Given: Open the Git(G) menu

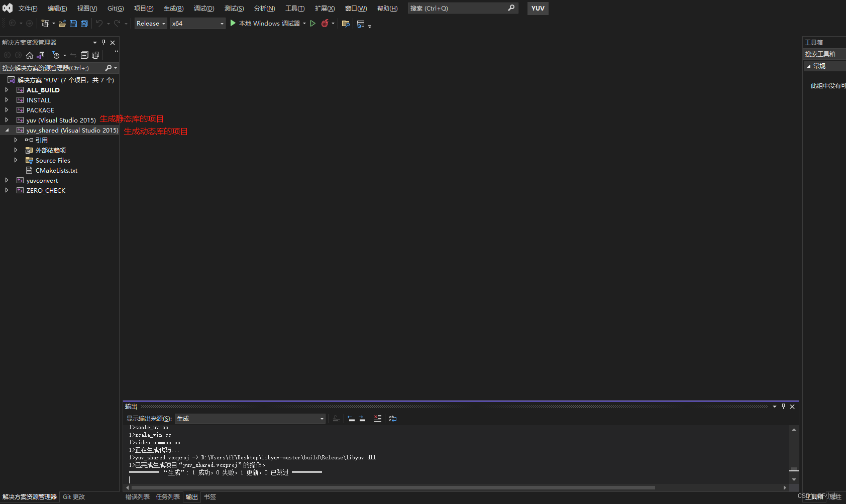Looking at the screenshot, I should (x=116, y=9).
